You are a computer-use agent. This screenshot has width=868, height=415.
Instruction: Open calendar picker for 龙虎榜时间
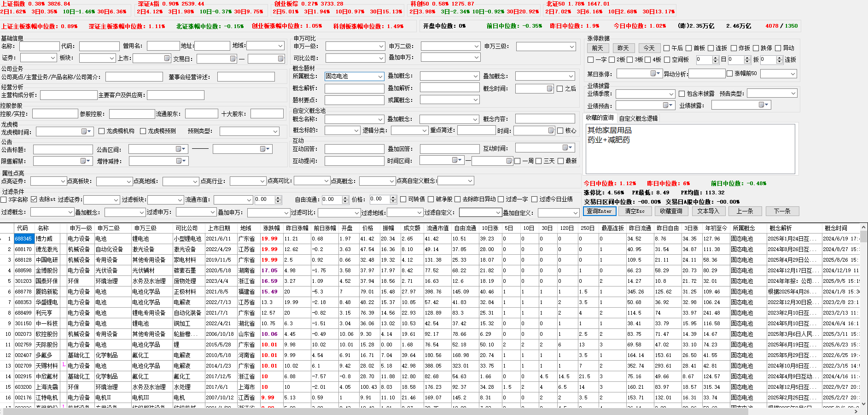[84, 132]
